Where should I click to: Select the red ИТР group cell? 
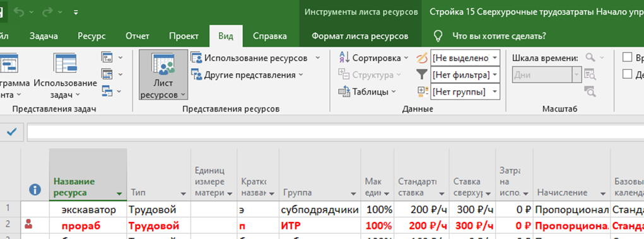coord(320,226)
